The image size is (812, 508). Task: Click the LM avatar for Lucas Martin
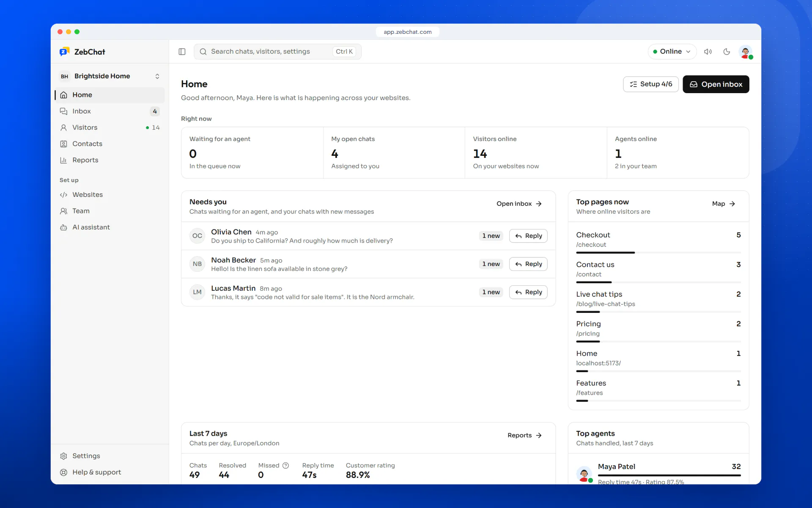point(197,292)
